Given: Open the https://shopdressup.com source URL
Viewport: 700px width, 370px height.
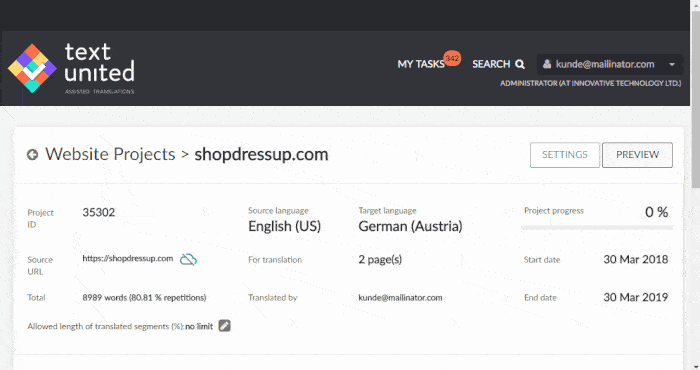Looking at the screenshot, I should tap(128, 258).
